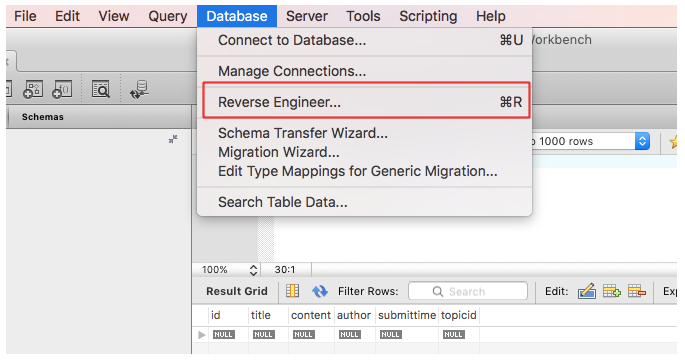Click the submittime column header
Viewport: 685px width, 360px height.
pos(407,315)
